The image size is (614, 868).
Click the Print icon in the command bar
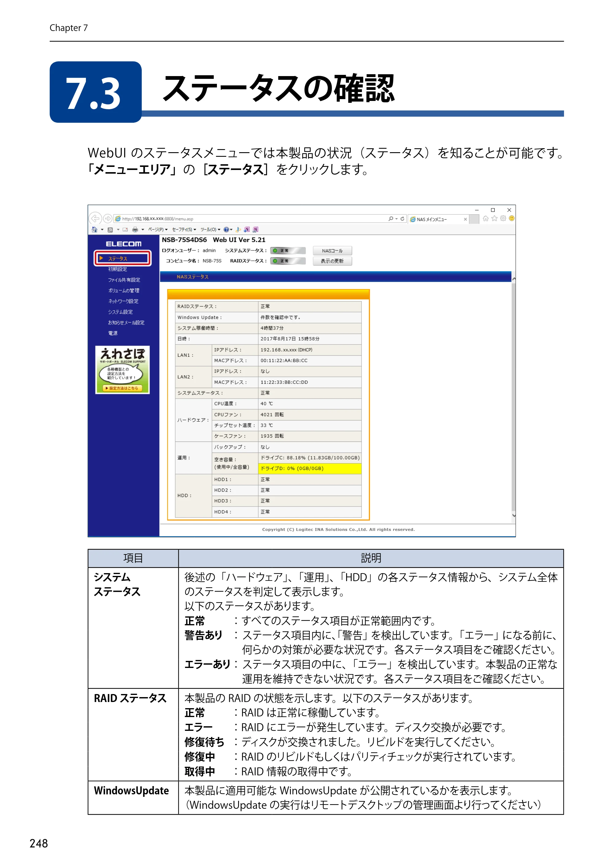[135, 230]
